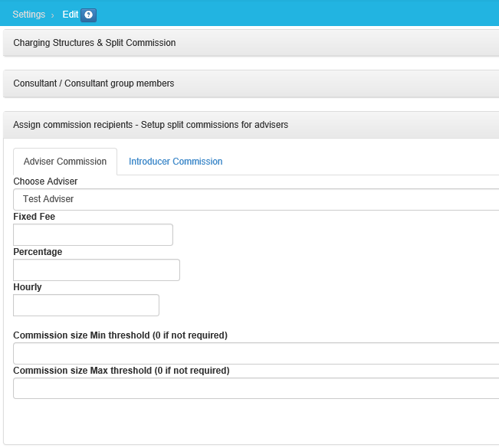Viewport: 499px width, 448px height.
Task: Collapse the Assign commission recipients section
Action: tap(151, 124)
